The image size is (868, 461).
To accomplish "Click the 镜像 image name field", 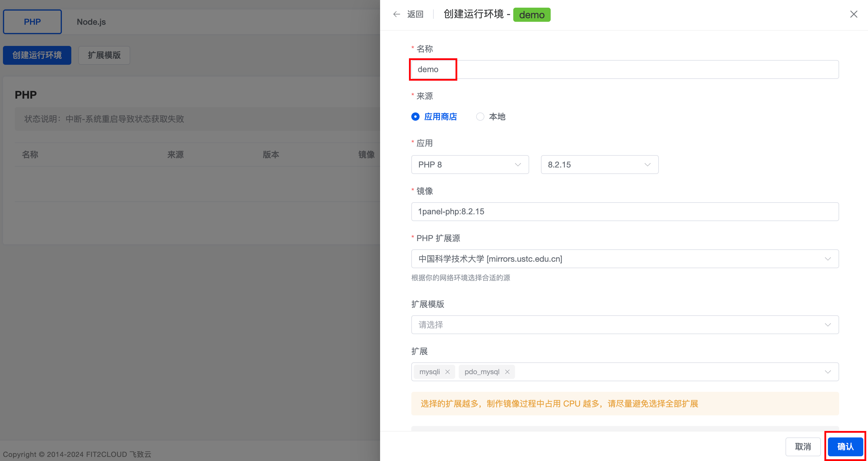I will click(625, 211).
